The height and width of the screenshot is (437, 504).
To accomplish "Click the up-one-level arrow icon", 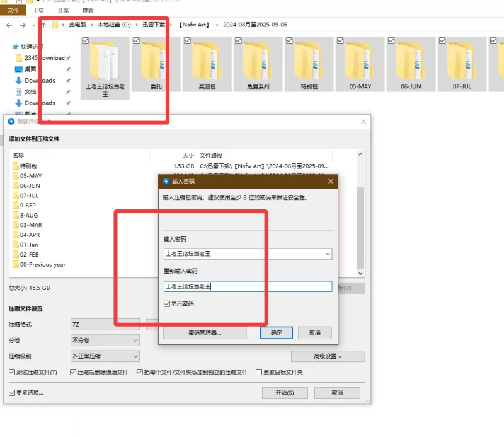I will click(x=43, y=25).
